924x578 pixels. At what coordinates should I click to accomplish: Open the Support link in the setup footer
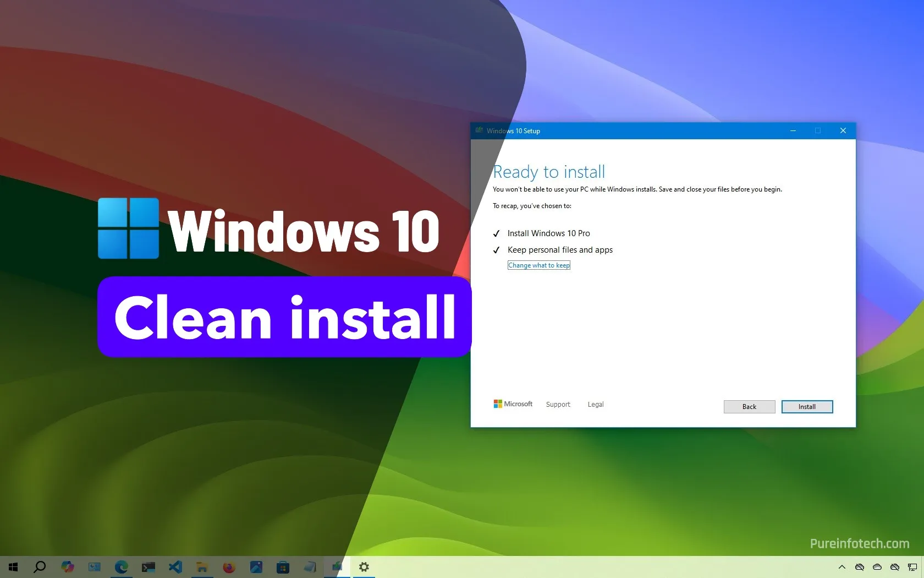[558, 404]
